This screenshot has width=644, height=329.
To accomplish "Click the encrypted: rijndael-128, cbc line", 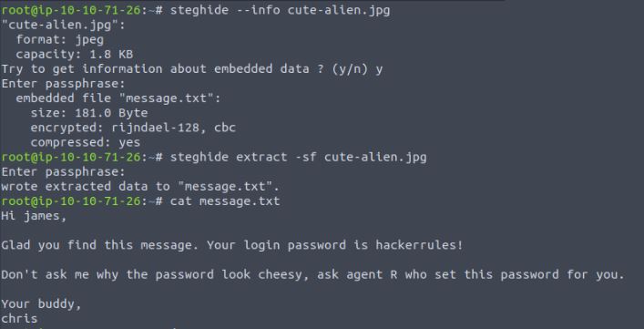I will pyautogui.click(x=133, y=128).
